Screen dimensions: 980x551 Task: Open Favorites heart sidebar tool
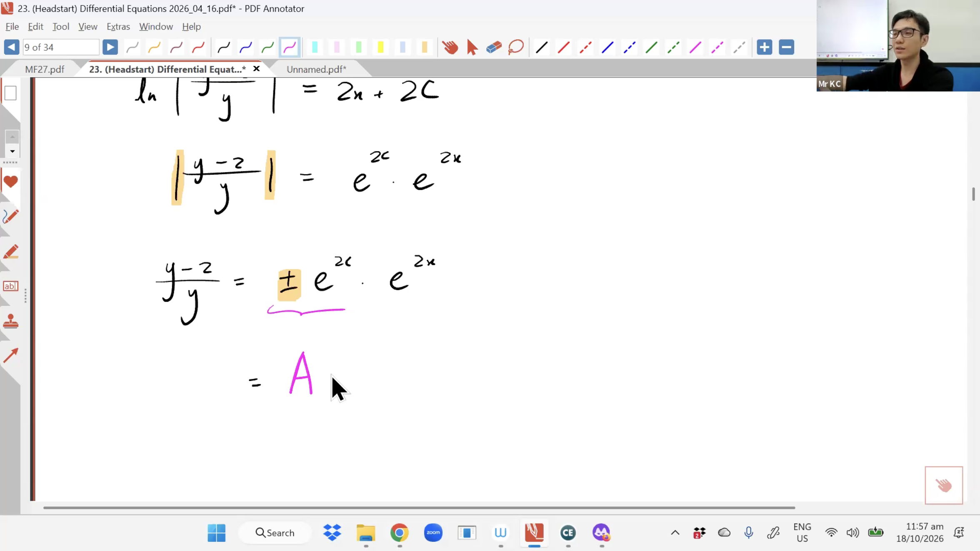(x=10, y=182)
